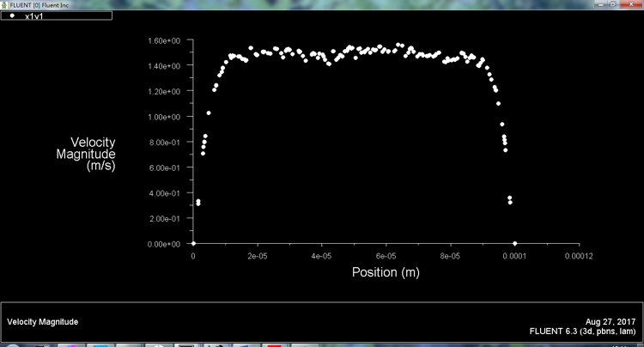
Task: Click the 6.00e-01 y-axis tick label
Action: 164,168
